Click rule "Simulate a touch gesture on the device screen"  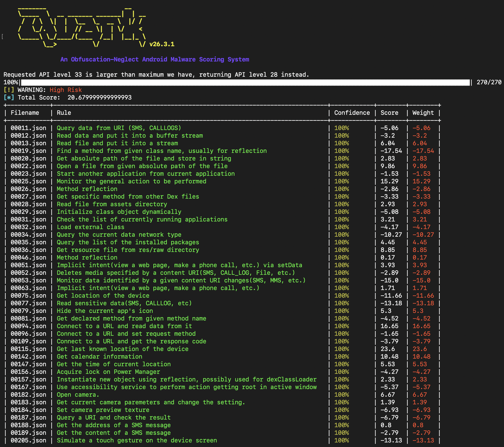(x=137, y=440)
